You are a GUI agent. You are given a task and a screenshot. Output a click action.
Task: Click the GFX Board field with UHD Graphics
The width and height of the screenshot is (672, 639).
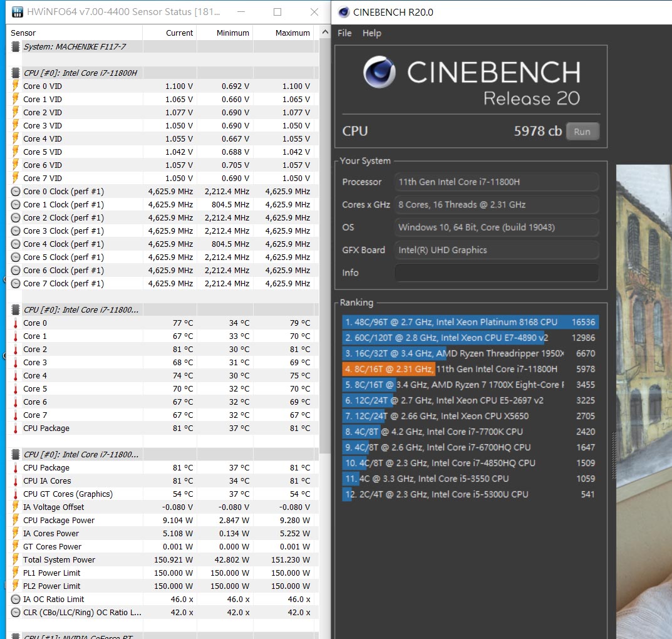496,250
